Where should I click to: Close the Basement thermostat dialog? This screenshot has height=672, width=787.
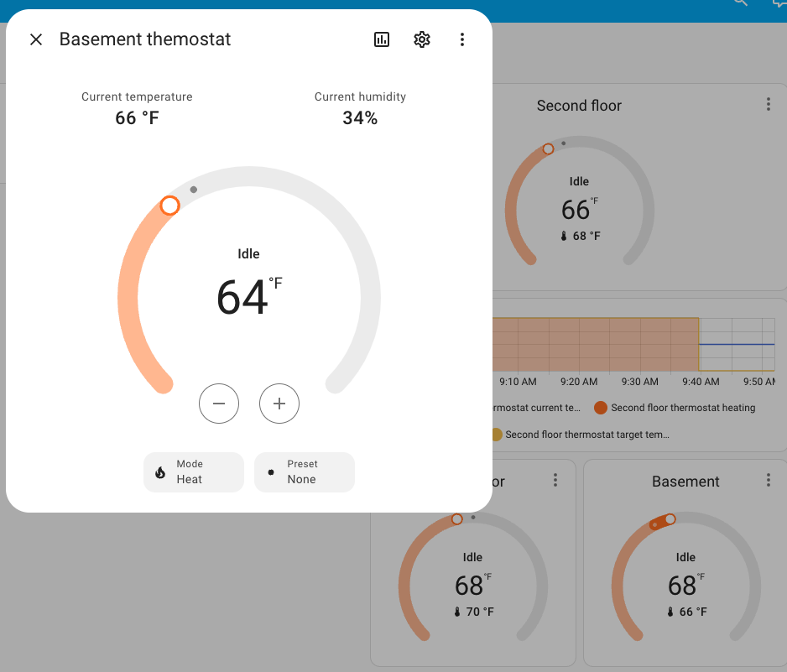point(36,39)
